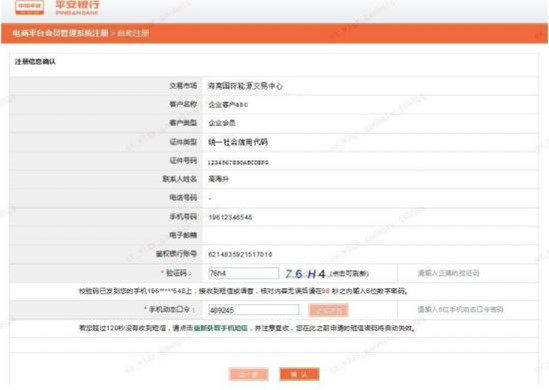Screen dimensions: 549x390
Task: Click the 自助注册 breadcrumb item
Action: [133, 33]
